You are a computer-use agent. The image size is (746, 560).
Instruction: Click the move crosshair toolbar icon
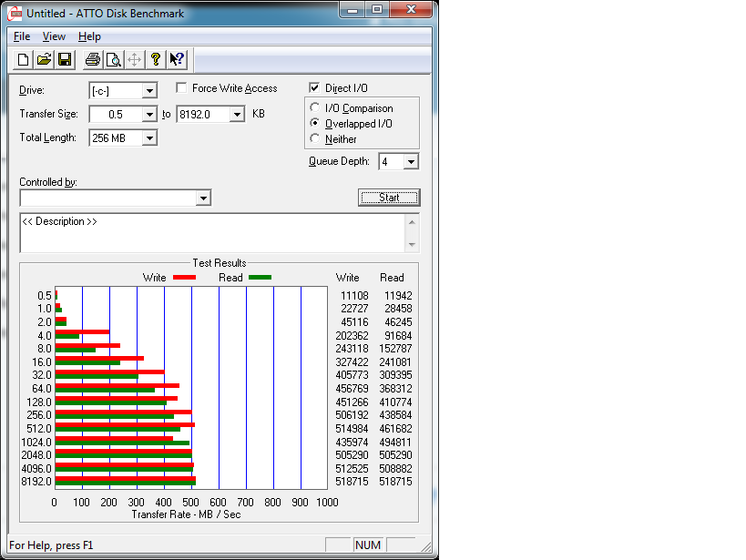(x=135, y=59)
